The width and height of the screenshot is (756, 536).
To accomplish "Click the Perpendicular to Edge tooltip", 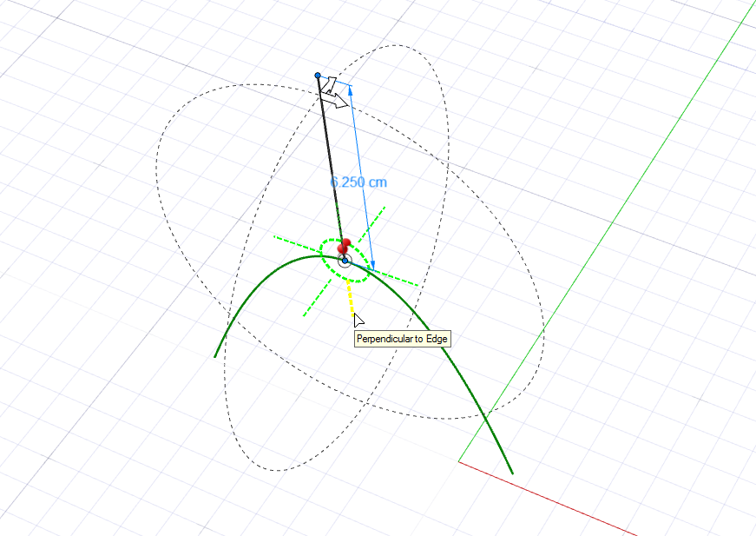I will (403, 339).
